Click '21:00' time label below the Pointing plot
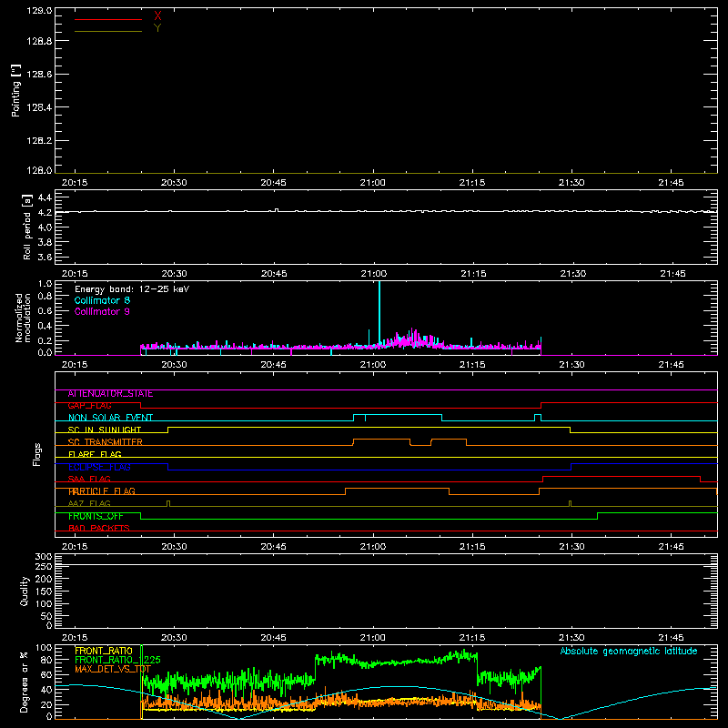Image resolution: width=728 pixels, height=728 pixels. [x=373, y=183]
